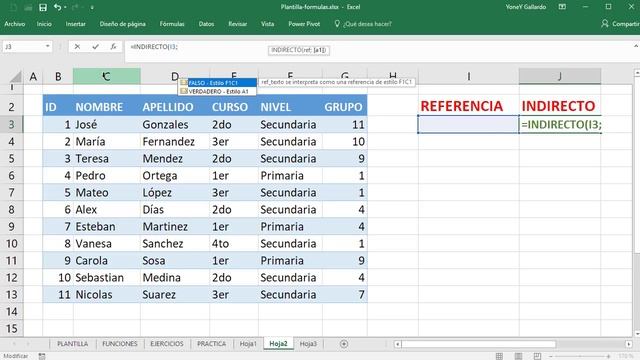The height and width of the screenshot is (360, 640).
Task: Click the empty REFERENCIA cell I3
Action: tap(469, 124)
